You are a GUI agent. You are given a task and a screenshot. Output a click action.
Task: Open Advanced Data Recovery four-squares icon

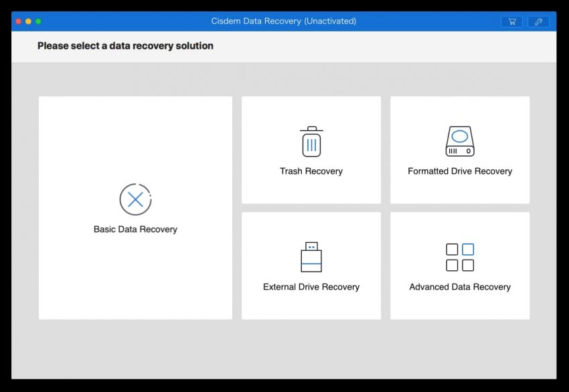tap(460, 257)
